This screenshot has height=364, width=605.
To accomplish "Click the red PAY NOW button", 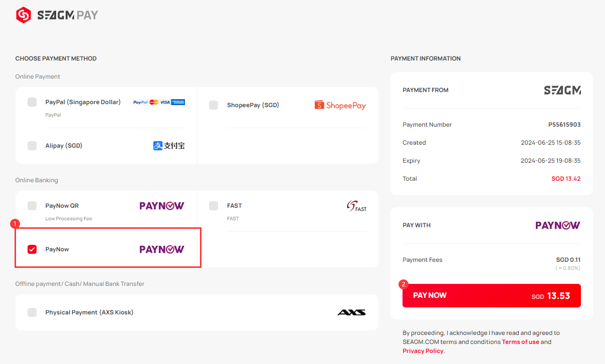I will click(492, 295).
